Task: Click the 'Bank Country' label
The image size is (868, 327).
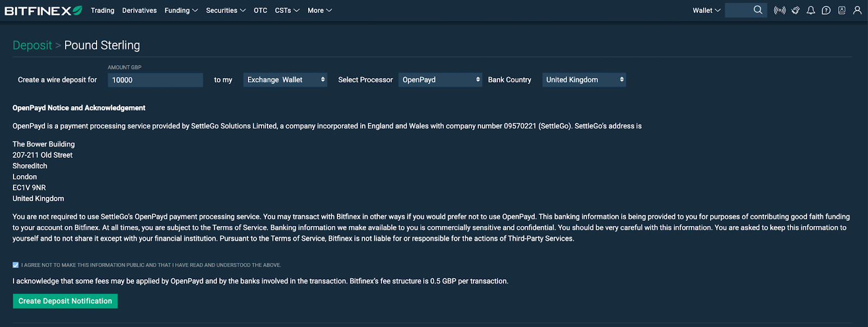Action: tap(509, 80)
